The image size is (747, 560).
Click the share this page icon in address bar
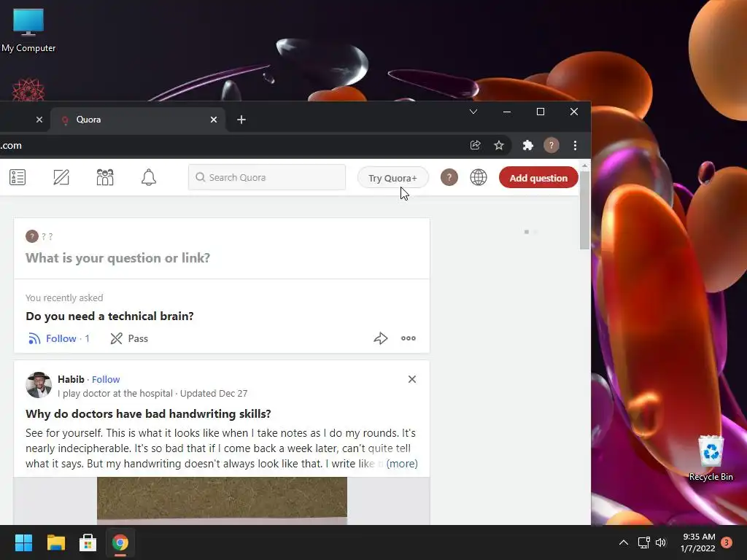coord(476,145)
